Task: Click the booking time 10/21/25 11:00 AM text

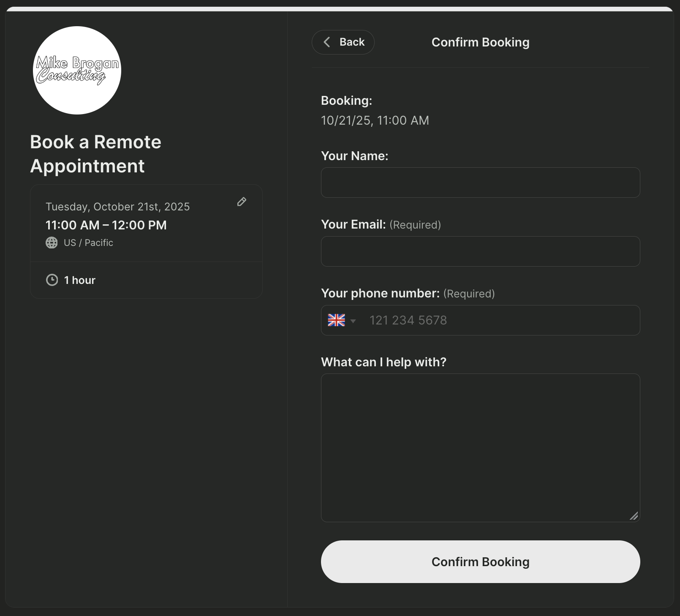Action: click(x=375, y=120)
